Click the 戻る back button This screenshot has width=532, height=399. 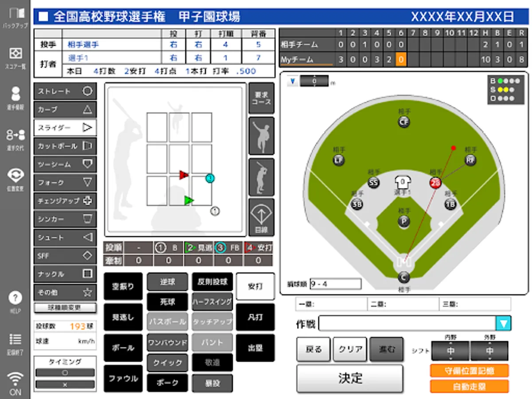[x=313, y=349]
